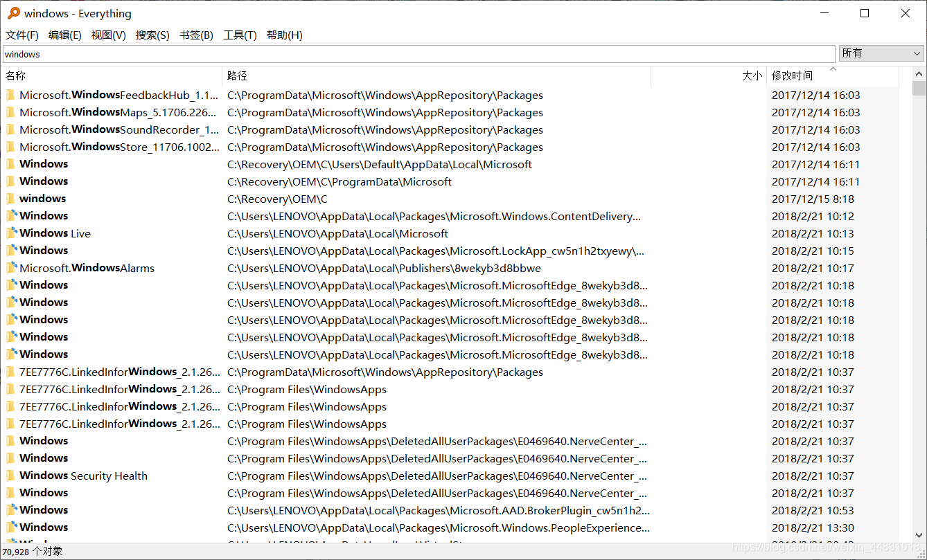Click the Everything magnifier app icon in title bar
Image resolution: width=927 pixels, height=560 pixels.
(x=13, y=13)
